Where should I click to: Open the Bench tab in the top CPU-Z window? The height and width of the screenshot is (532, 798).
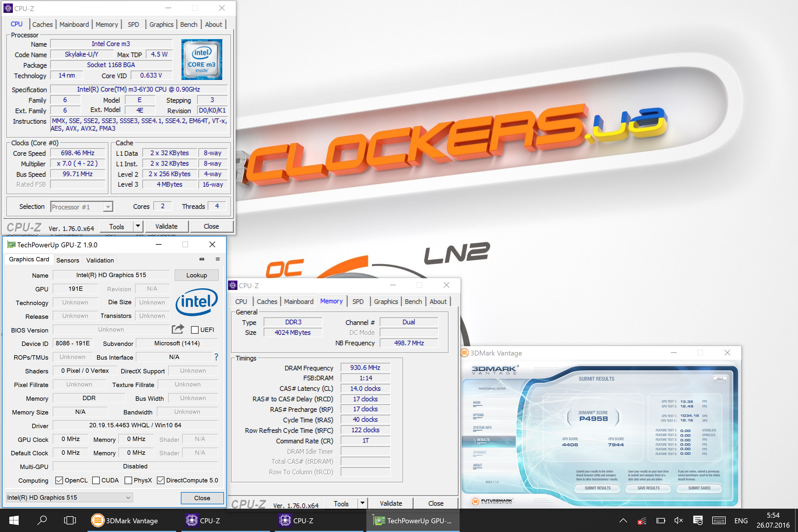(189, 24)
